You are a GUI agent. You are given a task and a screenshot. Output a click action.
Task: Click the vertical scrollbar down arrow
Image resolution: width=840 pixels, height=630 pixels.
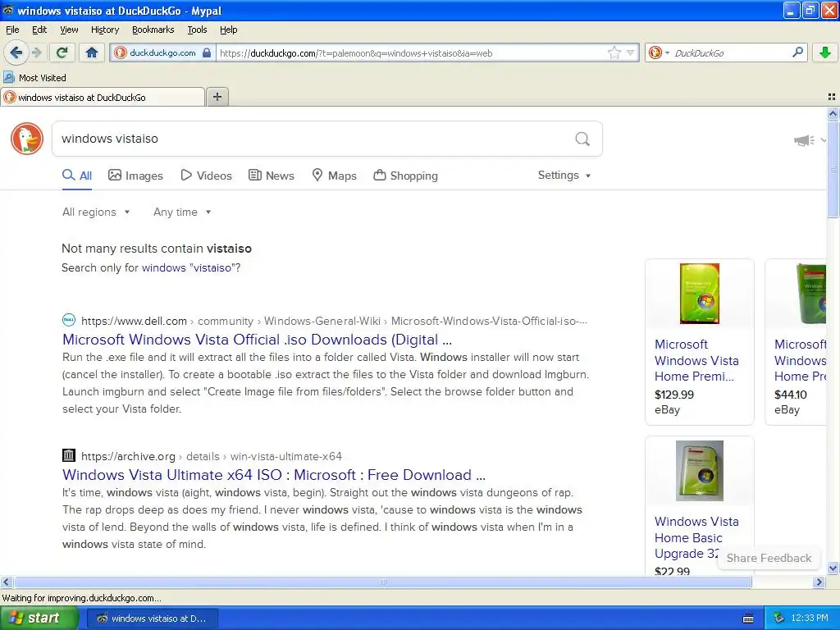tap(833, 568)
